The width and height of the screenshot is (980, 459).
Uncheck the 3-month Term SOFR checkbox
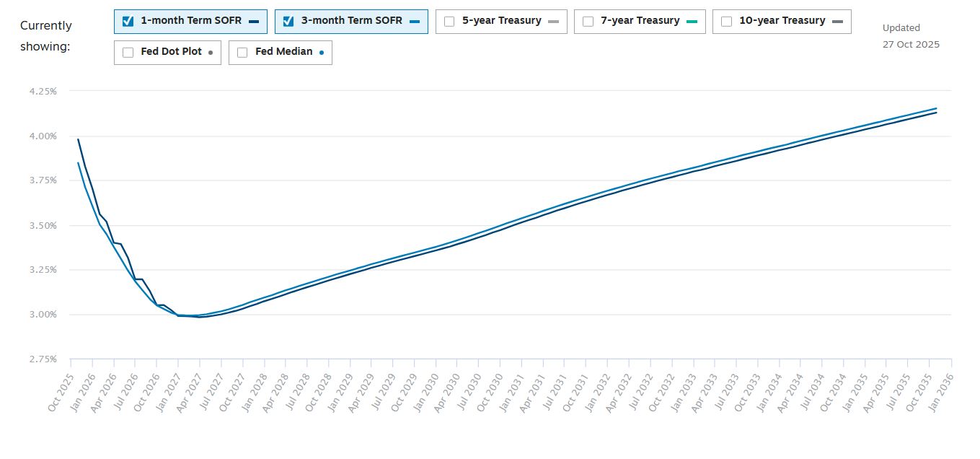pos(288,21)
